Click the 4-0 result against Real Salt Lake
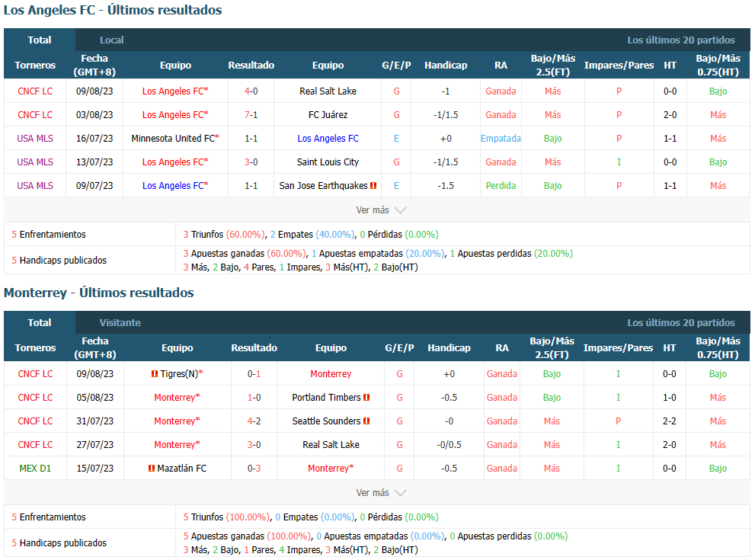The image size is (755, 560). 251,91
